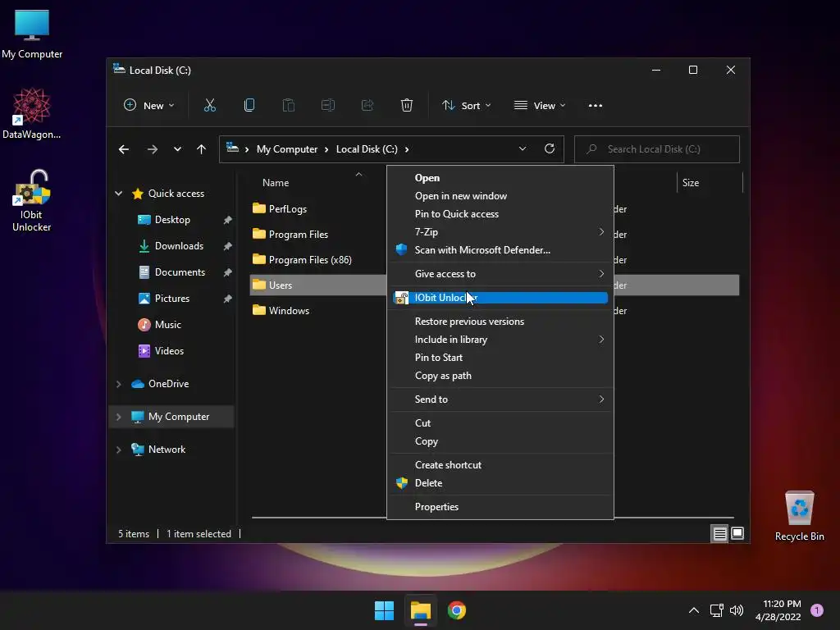840x630 pixels.
Task: Open Give access to submenu
Action: (500, 274)
